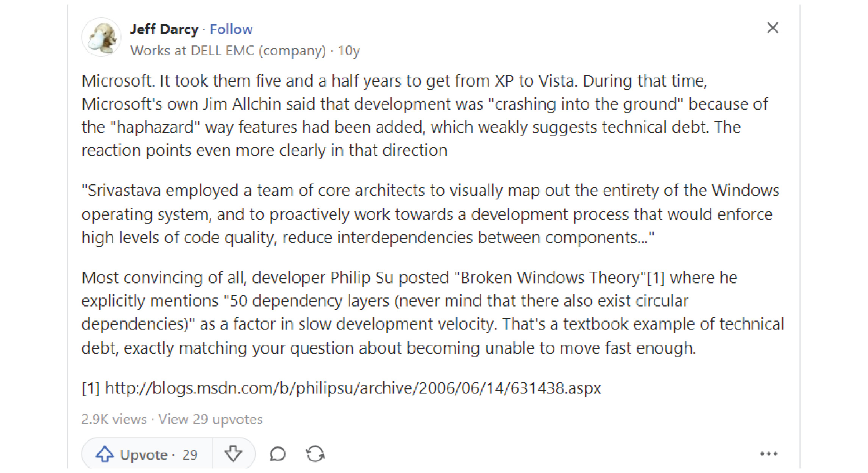Click the Works at DELL EMC credential
The height and width of the screenshot is (473, 868).
tap(228, 51)
